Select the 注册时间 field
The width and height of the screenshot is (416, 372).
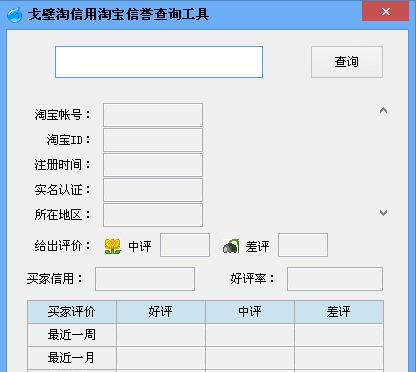tap(153, 165)
